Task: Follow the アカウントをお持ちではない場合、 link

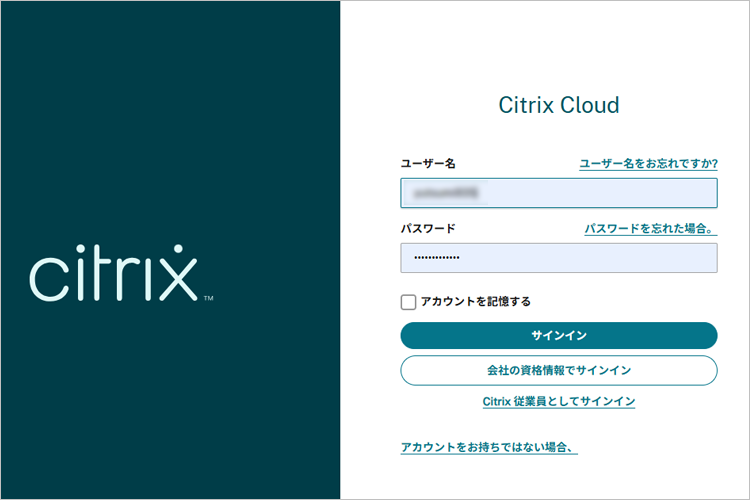Action: [x=488, y=448]
